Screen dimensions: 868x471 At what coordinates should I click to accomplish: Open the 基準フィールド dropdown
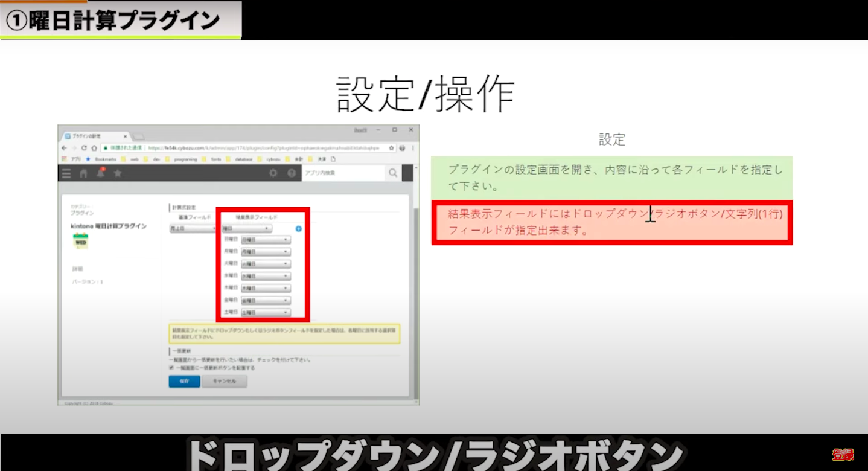[193, 229]
